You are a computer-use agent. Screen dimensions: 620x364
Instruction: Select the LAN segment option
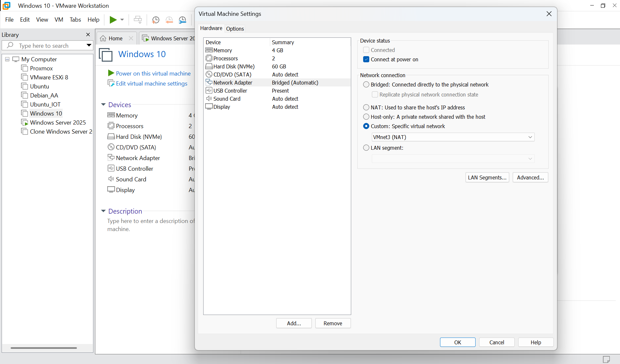(366, 148)
